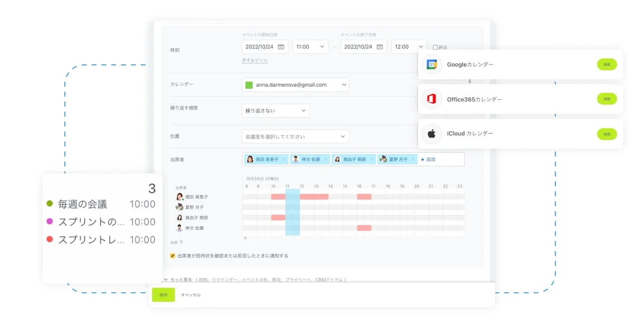644x327 pixels.
Task: Click the 10月24日 (月曜日) date header
Action: (x=262, y=178)
